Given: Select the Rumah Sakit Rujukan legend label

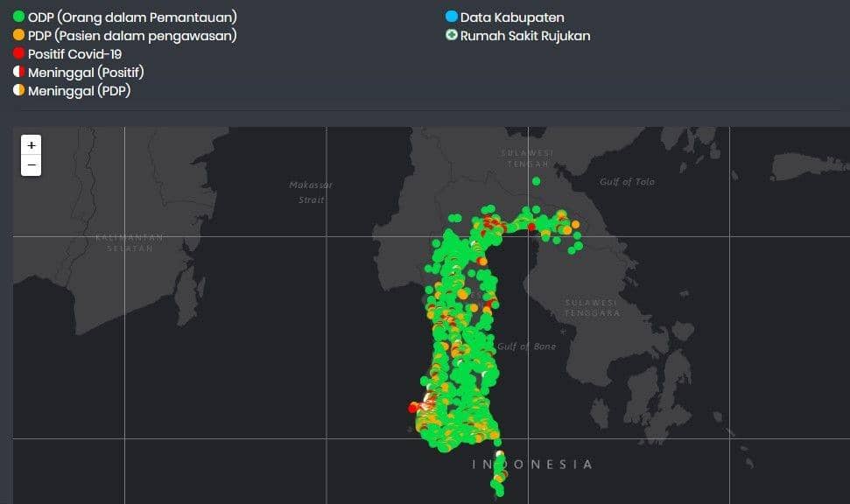Looking at the screenshot, I should click(525, 36).
